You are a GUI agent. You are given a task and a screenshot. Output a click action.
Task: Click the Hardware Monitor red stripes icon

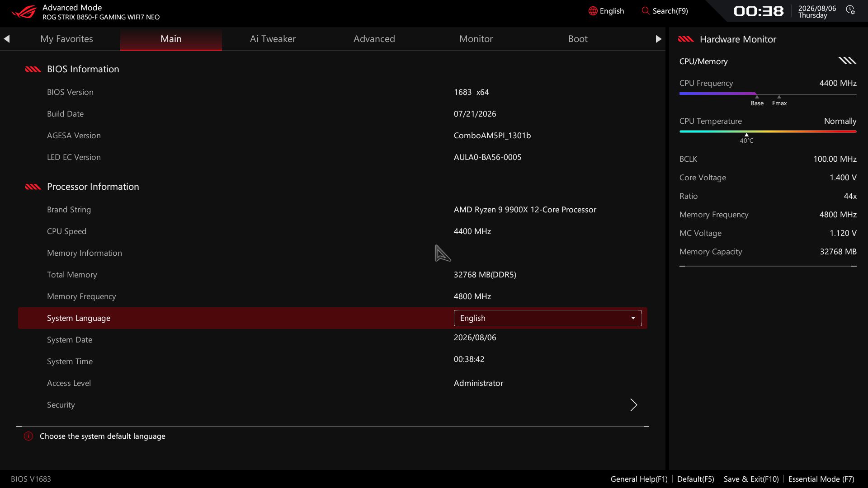pos(686,39)
